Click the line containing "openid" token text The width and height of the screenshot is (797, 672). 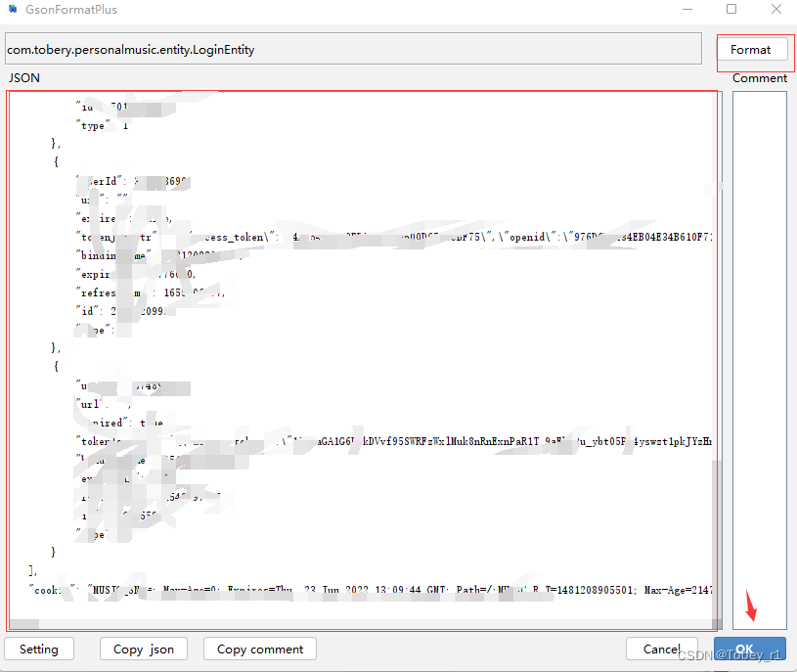coord(393,237)
